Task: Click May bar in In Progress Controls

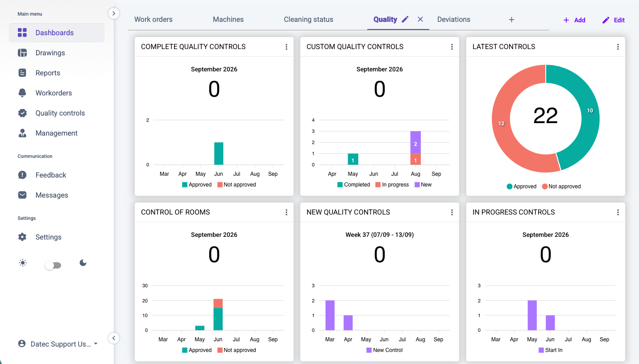Action: (x=532, y=315)
